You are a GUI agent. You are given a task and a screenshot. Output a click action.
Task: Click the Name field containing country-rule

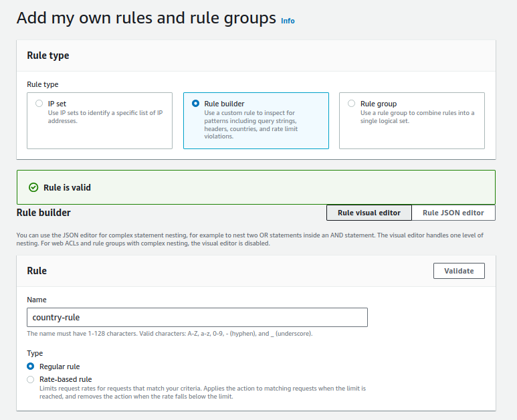(197, 317)
